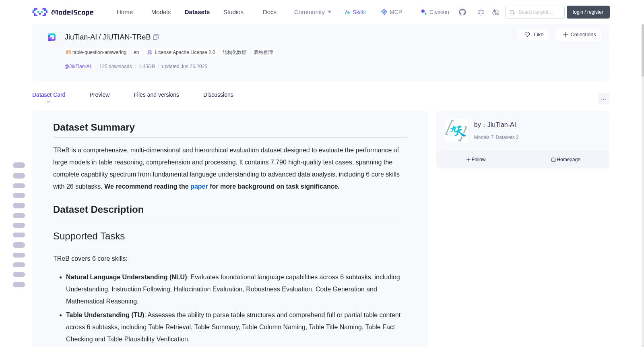Open the GitHub repository icon
644x347 pixels.
[462, 12]
